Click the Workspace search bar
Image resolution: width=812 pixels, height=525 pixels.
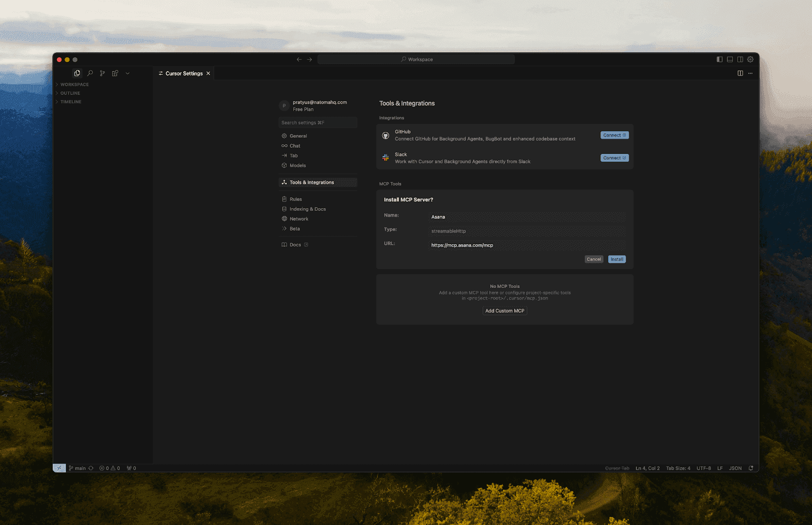coord(416,59)
